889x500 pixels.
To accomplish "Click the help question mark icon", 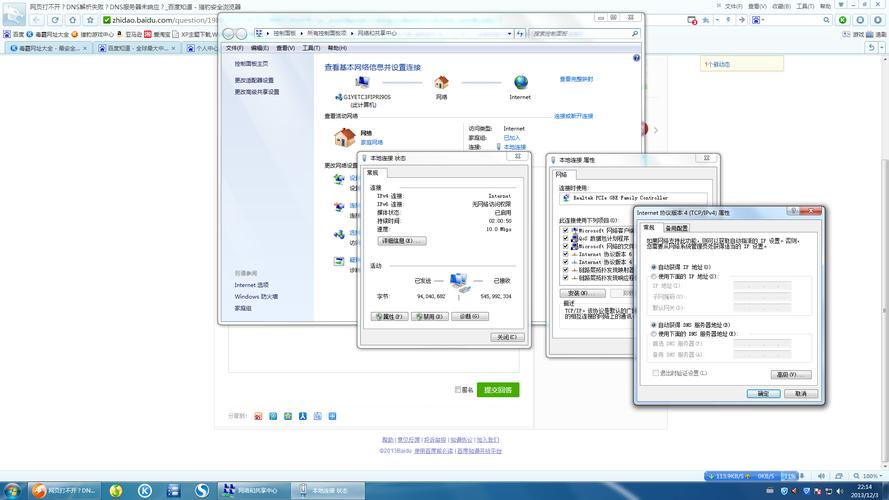I will pyautogui.click(x=636, y=58).
